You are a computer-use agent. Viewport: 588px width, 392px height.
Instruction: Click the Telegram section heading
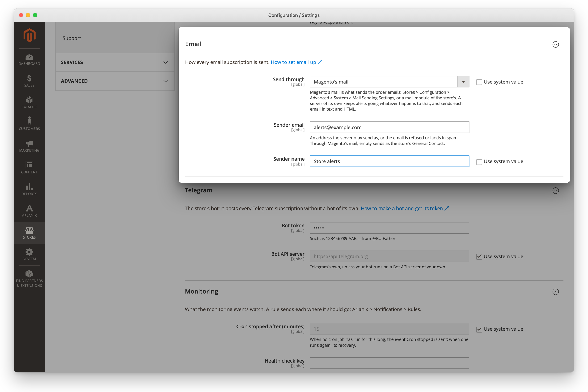(x=199, y=190)
